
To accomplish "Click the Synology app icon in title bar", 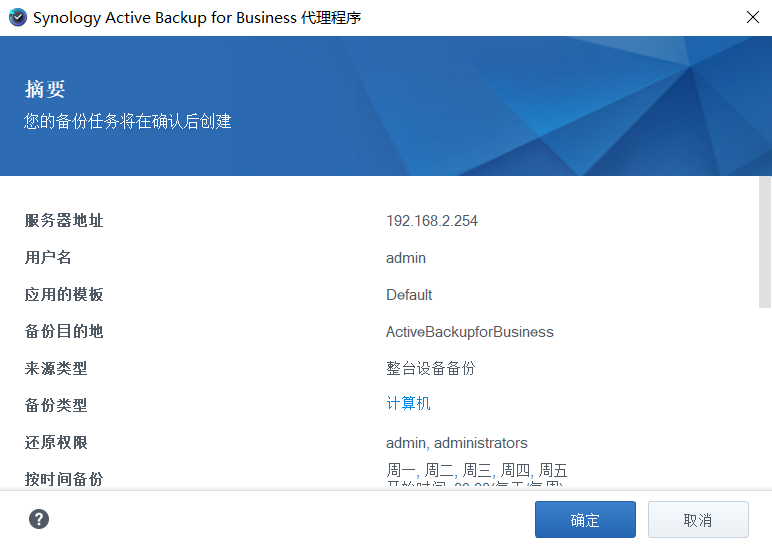I will coord(17,17).
